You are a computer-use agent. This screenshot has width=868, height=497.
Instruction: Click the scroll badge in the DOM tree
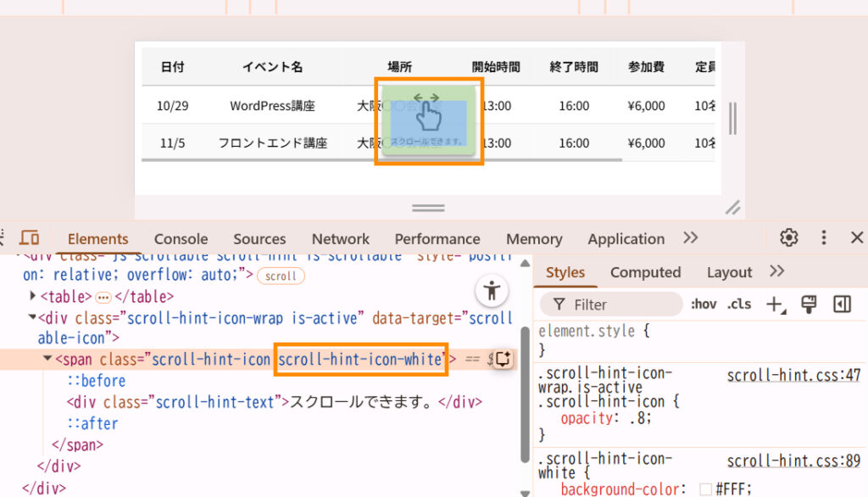tap(281, 276)
